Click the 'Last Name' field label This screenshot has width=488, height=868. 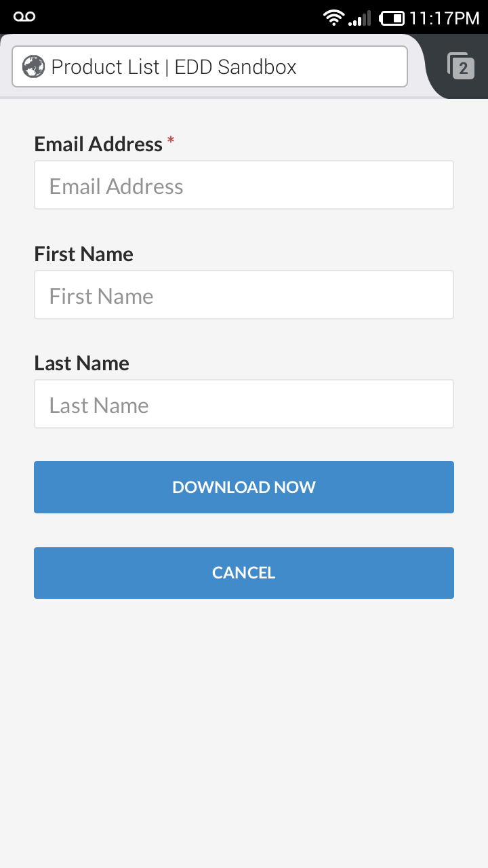click(x=81, y=363)
